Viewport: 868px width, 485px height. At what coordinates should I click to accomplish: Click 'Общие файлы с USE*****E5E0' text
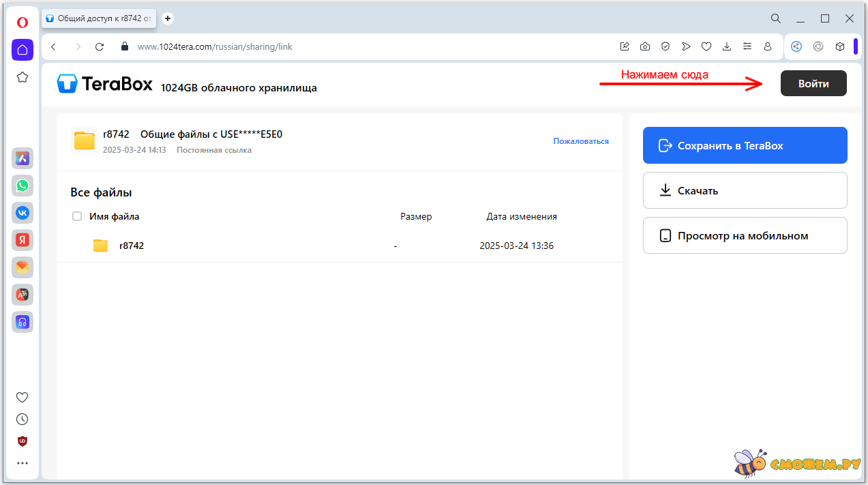coord(211,134)
